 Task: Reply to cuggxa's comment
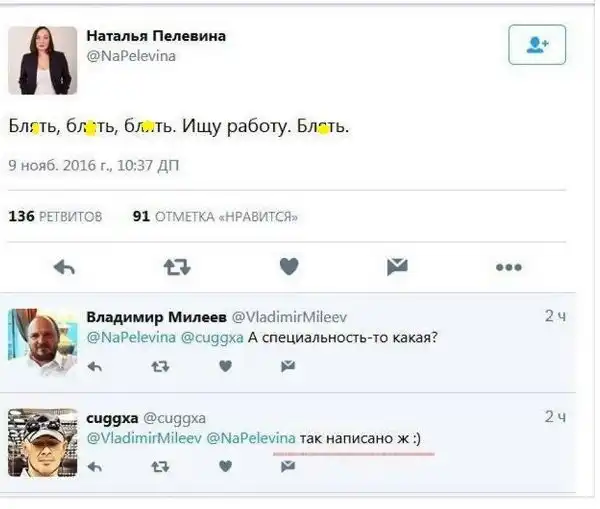point(96,465)
